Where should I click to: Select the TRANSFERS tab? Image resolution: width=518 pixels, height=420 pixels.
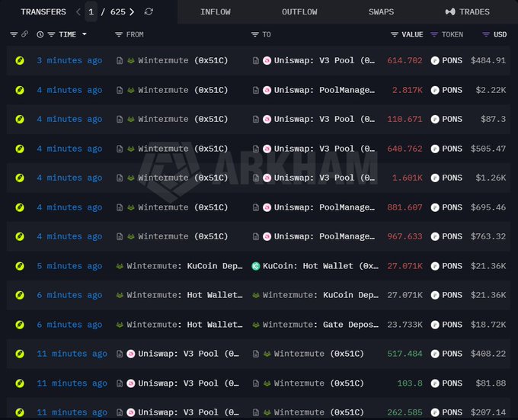[43, 12]
